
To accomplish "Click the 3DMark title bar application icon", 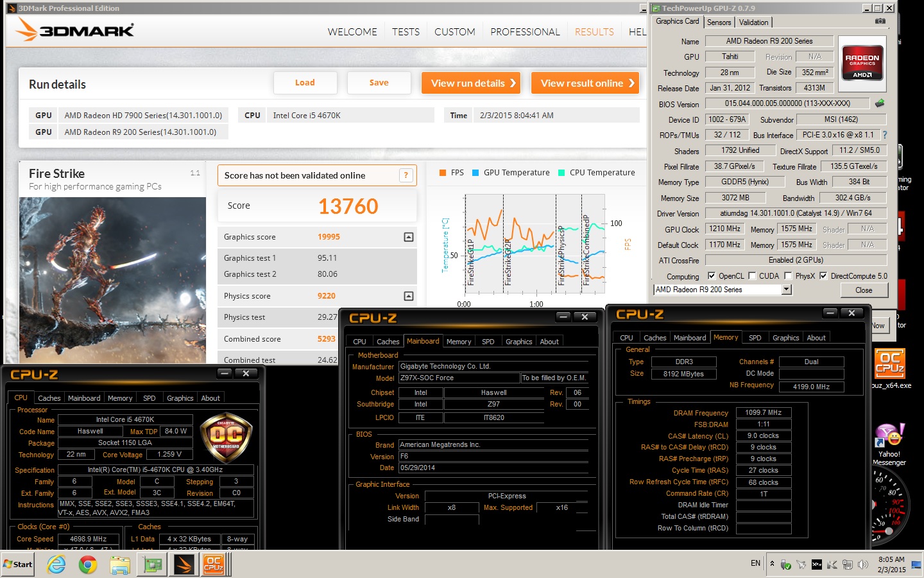I will point(12,8).
